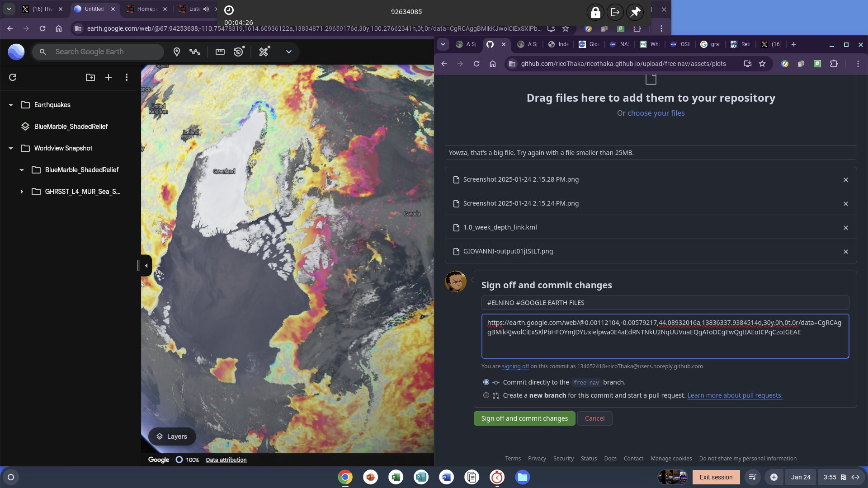Click the exit arrow icon in overlay
868x488 pixels.
[x=615, y=12]
